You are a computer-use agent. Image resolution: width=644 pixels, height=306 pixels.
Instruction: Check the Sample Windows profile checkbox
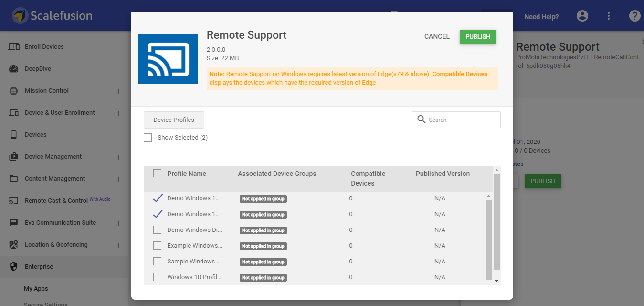[157, 262]
